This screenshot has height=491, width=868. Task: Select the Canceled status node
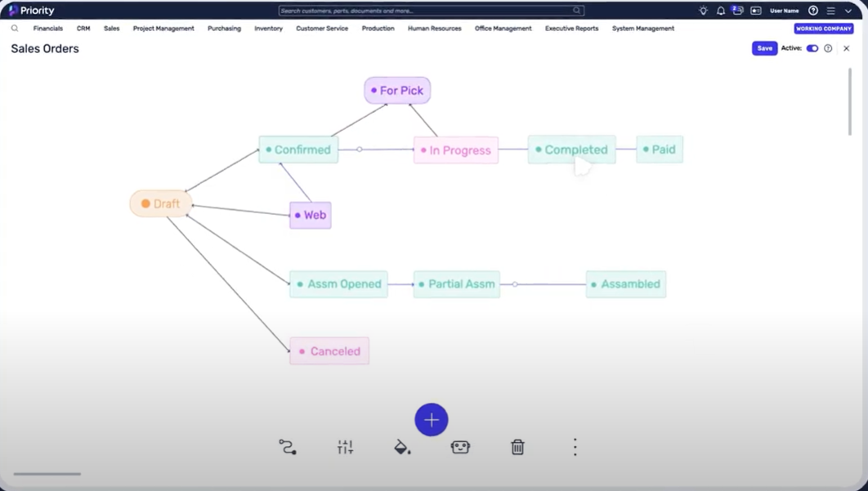pyautogui.click(x=329, y=351)
